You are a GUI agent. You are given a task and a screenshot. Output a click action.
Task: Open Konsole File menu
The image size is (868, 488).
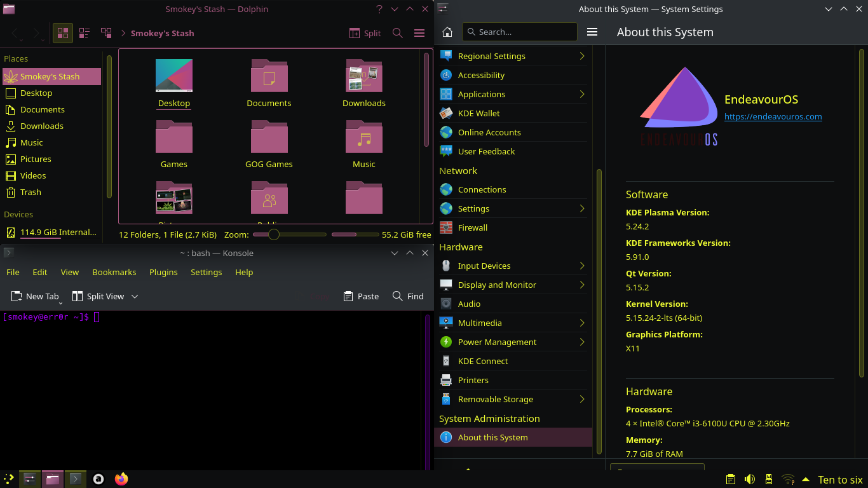tap(13, 272)
